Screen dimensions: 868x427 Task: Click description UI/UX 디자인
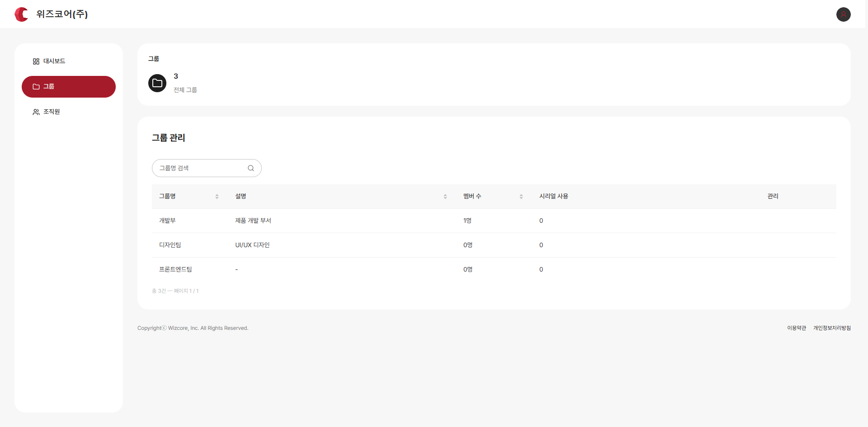coord(252,245)
